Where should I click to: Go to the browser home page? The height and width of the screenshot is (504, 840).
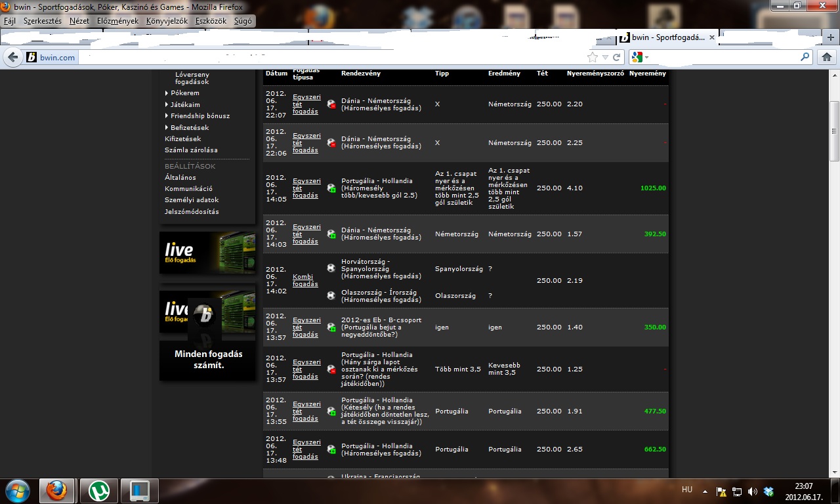point(827,57)
